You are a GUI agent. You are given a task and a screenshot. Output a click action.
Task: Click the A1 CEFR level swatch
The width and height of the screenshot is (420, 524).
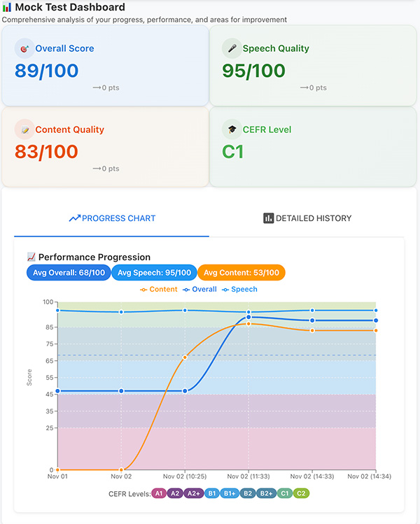(159, 493)
